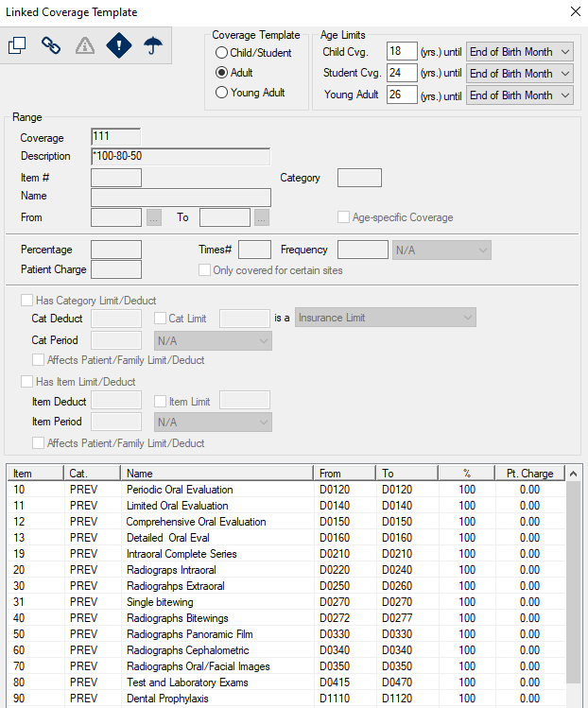
Task: Open the Child Cvg. until dropdown
Action: point(519,51)
